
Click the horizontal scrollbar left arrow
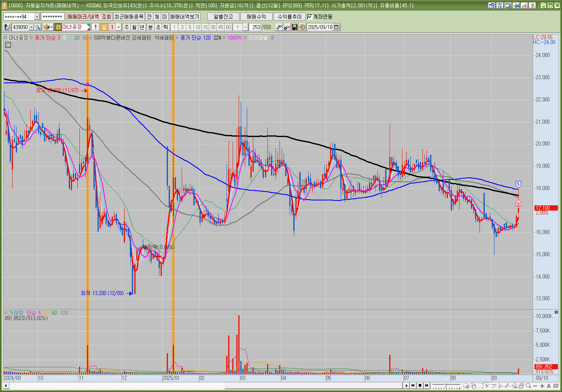click(6, 386)
